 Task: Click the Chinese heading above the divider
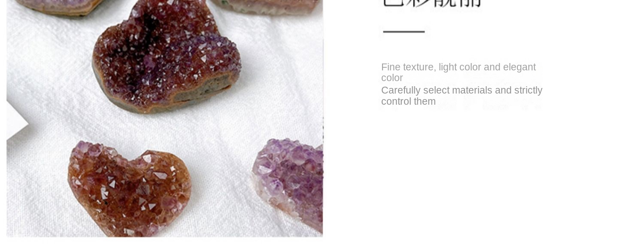tap(431, 4)
